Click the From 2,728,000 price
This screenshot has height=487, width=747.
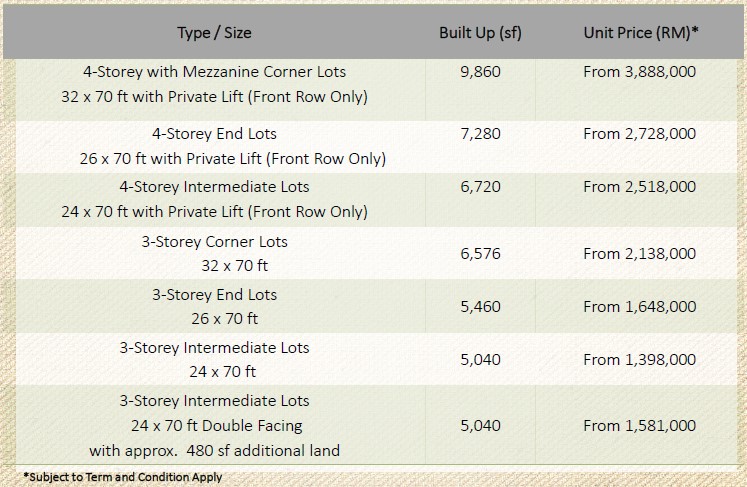coord(639,134)
